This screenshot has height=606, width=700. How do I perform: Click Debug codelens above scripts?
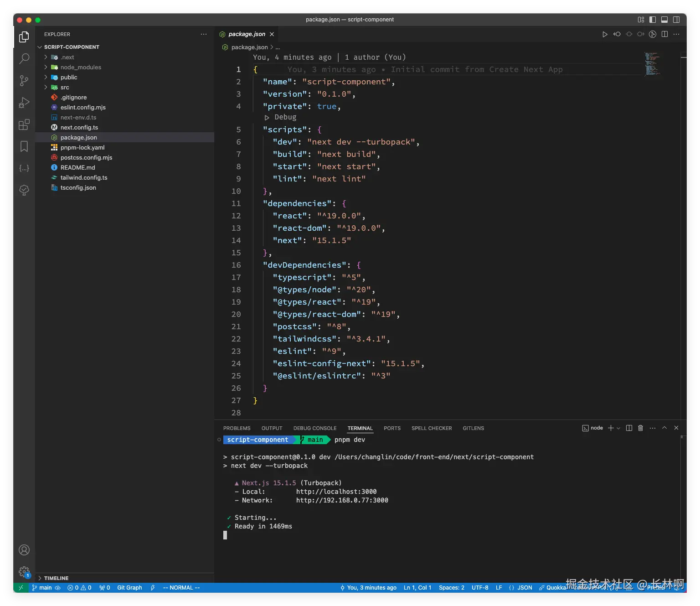click(285, 117)
